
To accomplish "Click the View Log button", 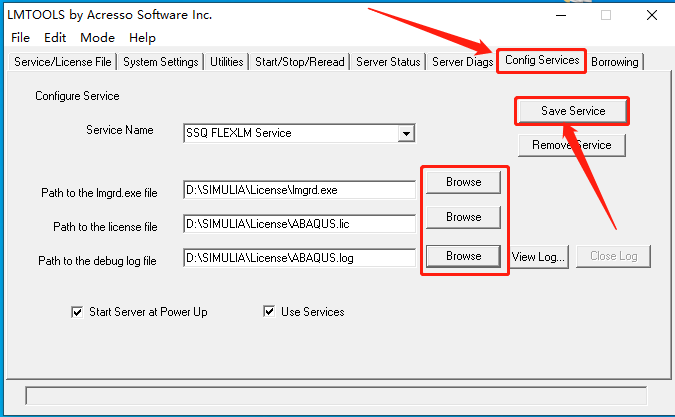I will point(539,257).
